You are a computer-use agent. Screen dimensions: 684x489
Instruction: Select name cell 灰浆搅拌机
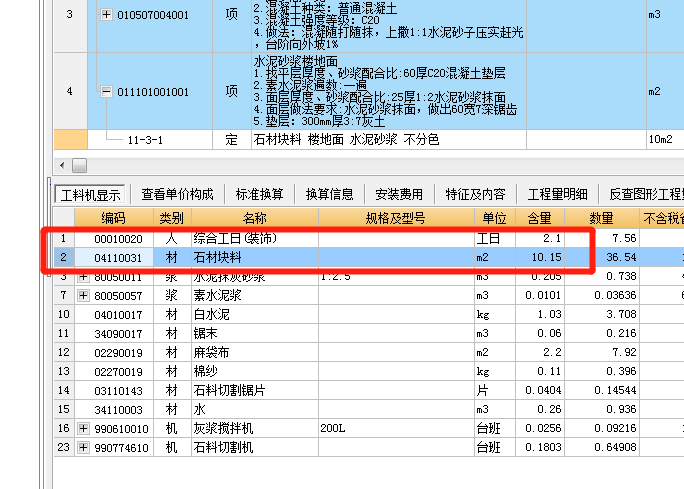(255, 428)
